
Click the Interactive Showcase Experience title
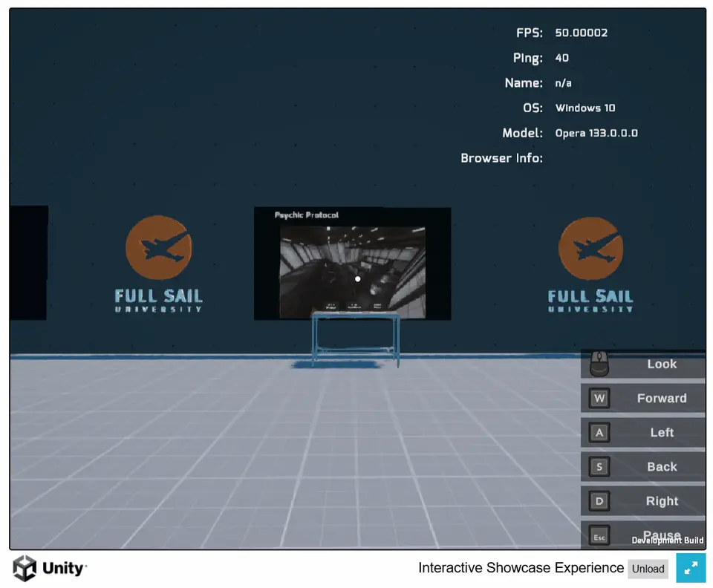521,568
